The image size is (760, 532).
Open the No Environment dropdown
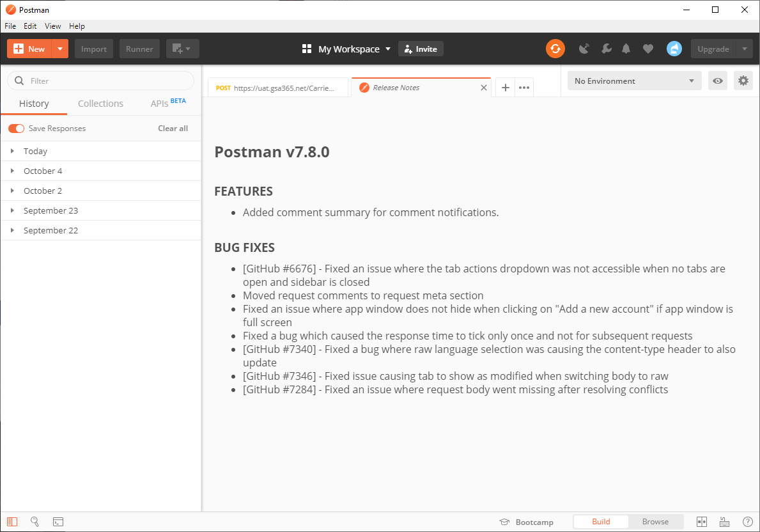[633, 81]
